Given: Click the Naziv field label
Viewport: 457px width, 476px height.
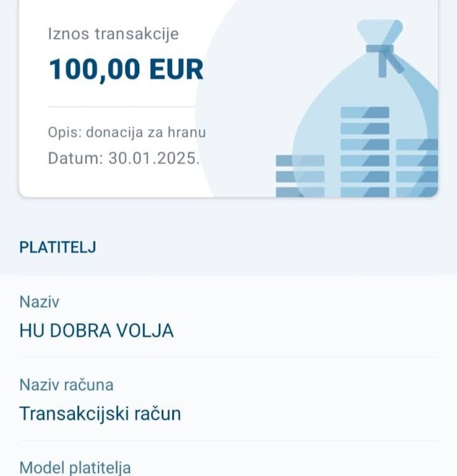Looking at the screenshot, I should click(x=39, y=302).
